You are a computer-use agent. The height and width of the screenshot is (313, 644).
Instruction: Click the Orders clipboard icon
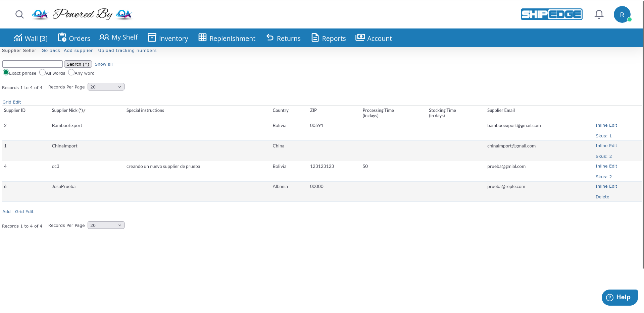62,38
